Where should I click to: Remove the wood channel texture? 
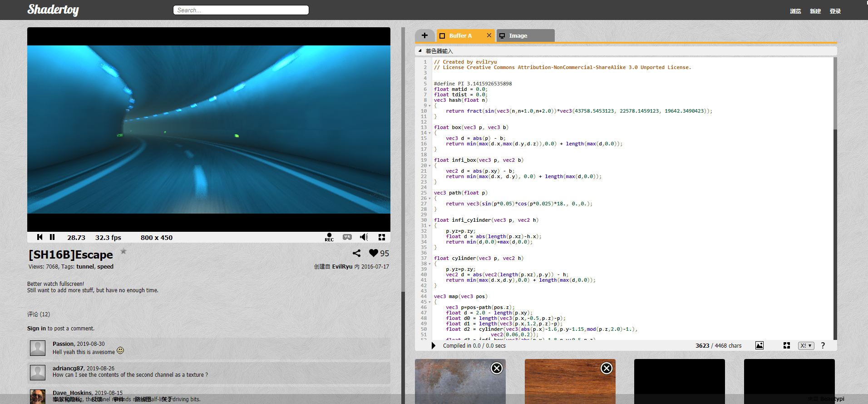coord(607,368)
